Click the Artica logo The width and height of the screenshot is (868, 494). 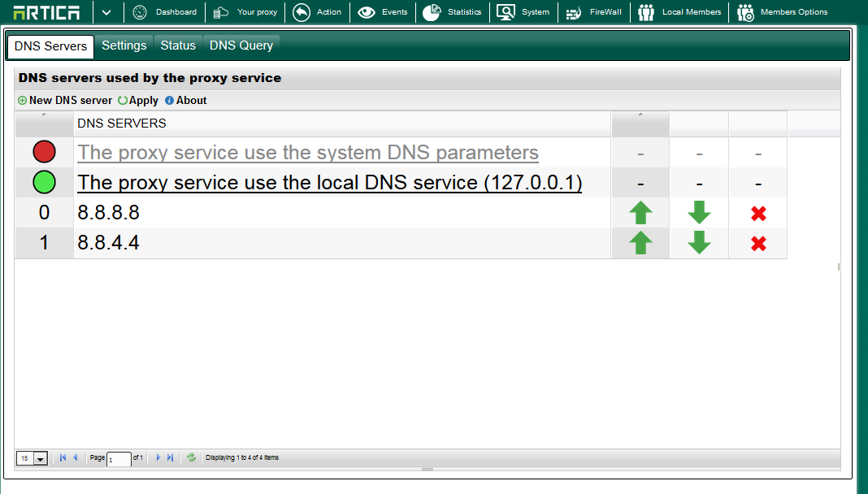(x=46, y=12)
